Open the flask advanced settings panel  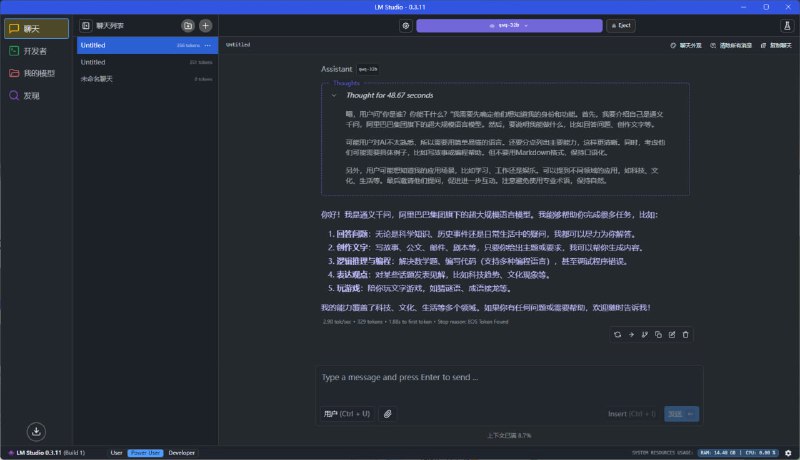787,25
